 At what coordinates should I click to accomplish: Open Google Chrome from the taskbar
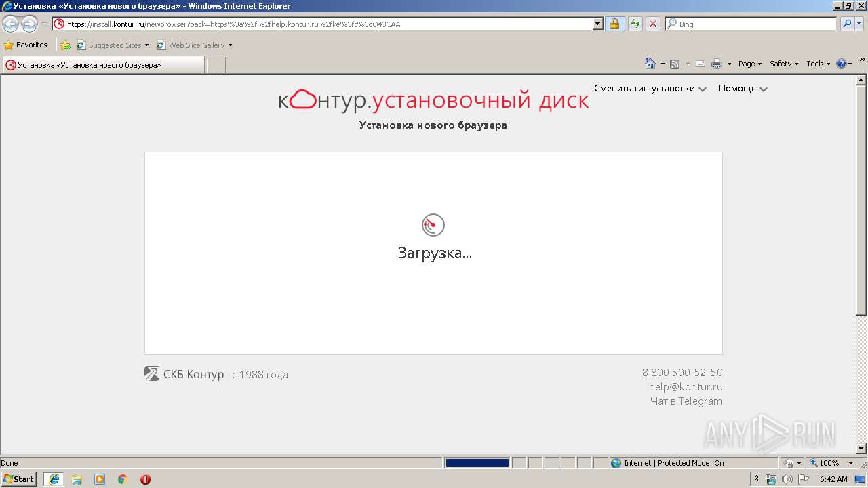point(122,479)
